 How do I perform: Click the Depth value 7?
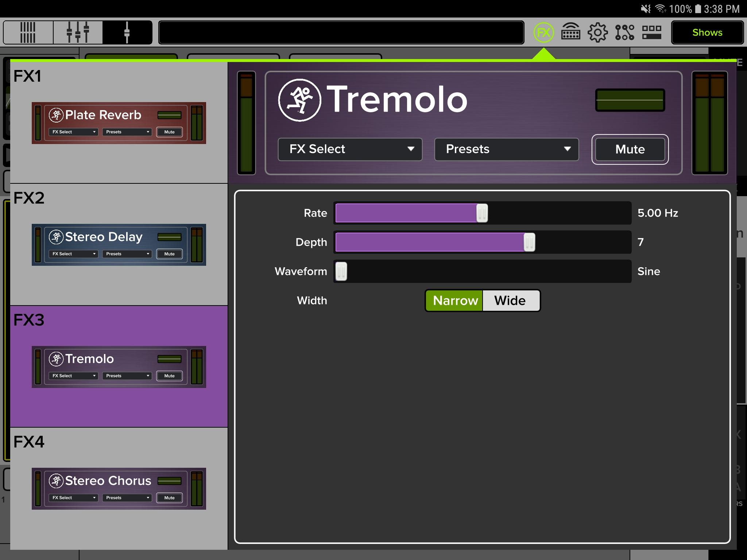640,242
